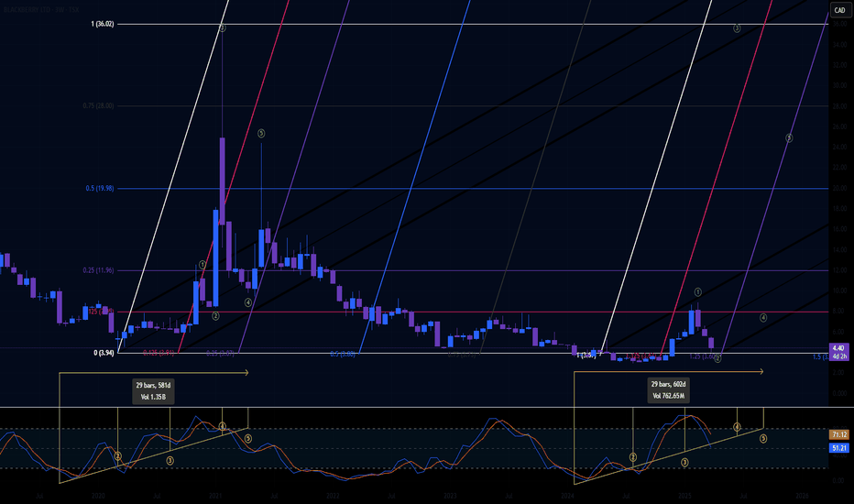854x504 pixels.
Task: Click the 4.40 current price label
Action: pos(838,347)
